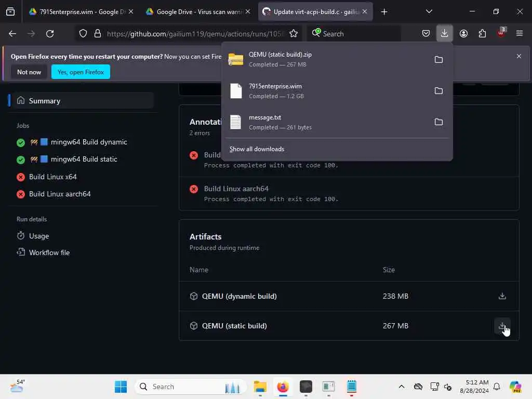Open a new tab with the plus button

(384, 12)
